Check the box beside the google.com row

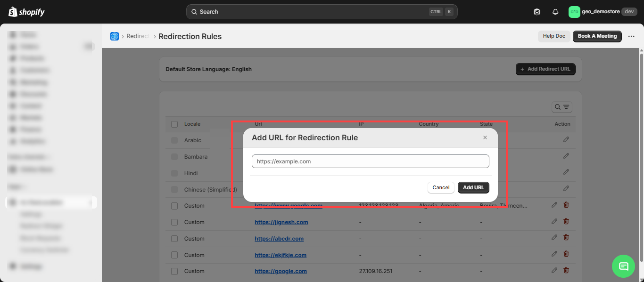tap(174, 271)
